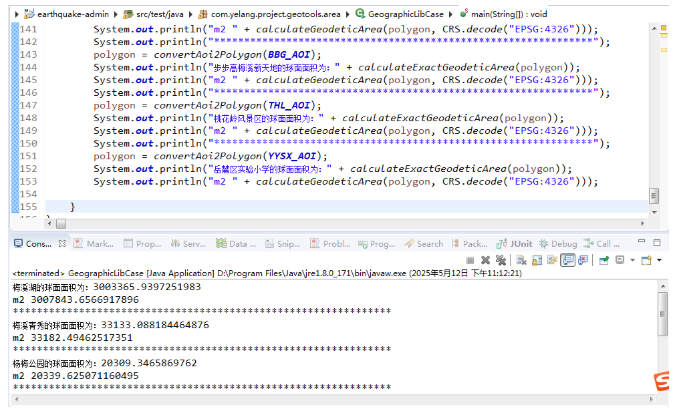
Task: Minimize the Console view panel
Action: point(641,241)
